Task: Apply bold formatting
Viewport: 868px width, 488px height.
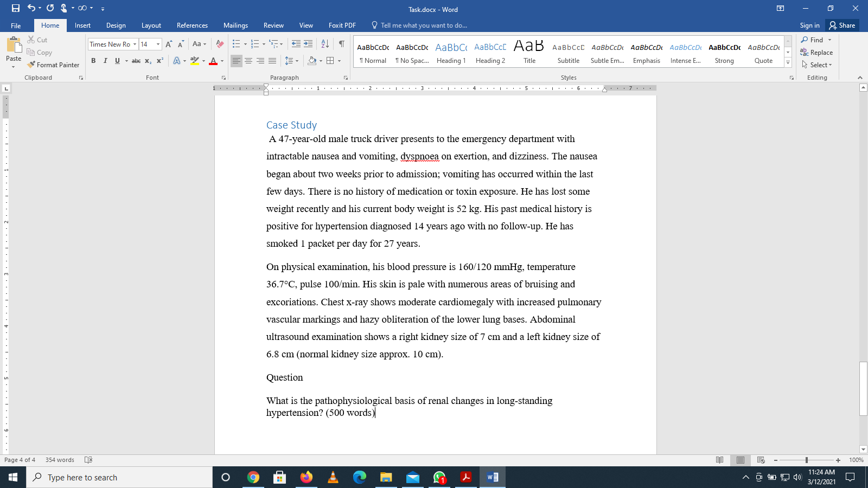Action: 93,61
